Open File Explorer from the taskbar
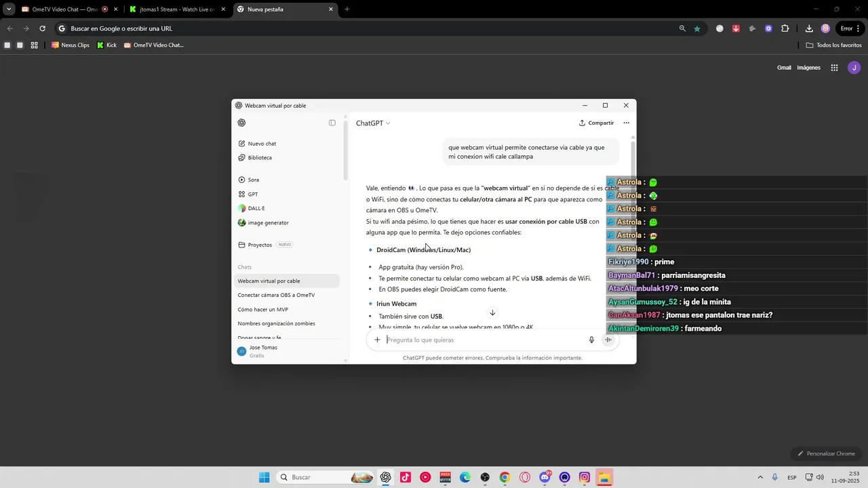 click(604, 477)
